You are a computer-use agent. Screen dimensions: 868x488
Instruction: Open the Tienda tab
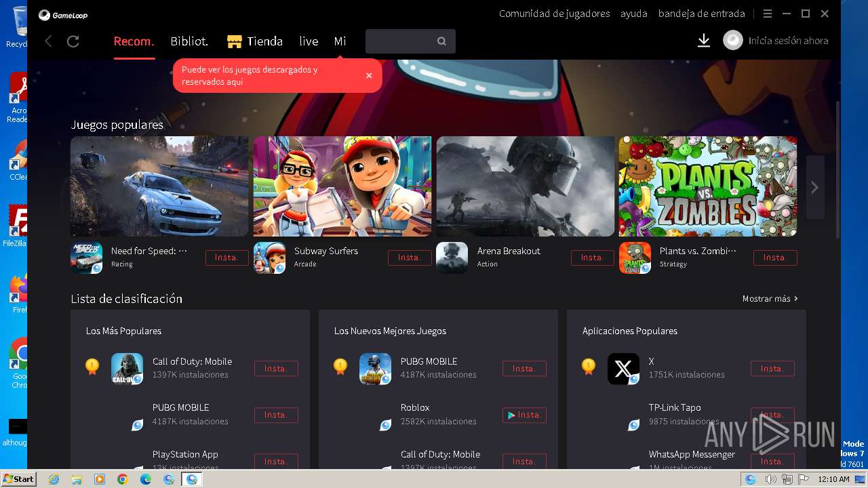coord(255,41)
